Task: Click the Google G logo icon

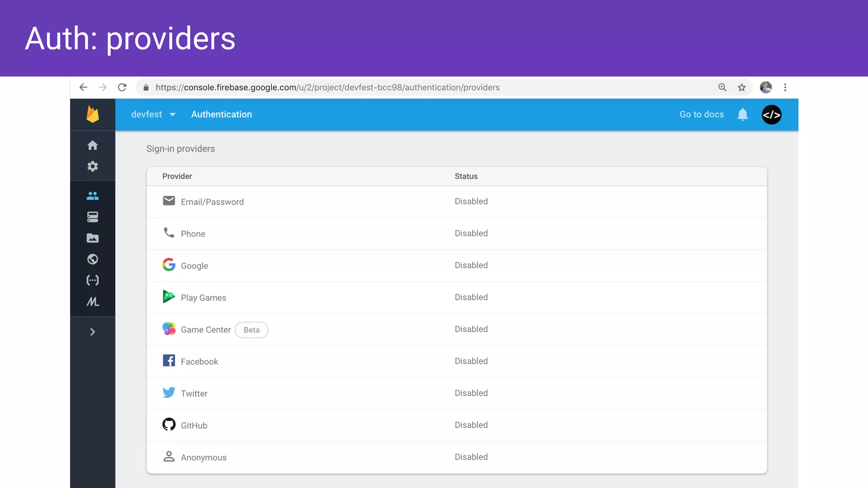Action: 169,265
